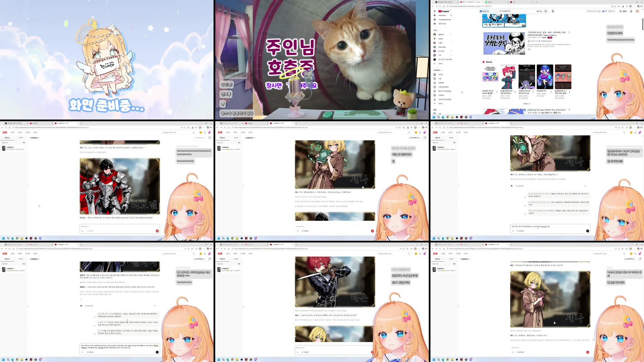Viewport: 644px width, 362px height.
Task: Open YouTube notifications bell
Action: point(631,11)
